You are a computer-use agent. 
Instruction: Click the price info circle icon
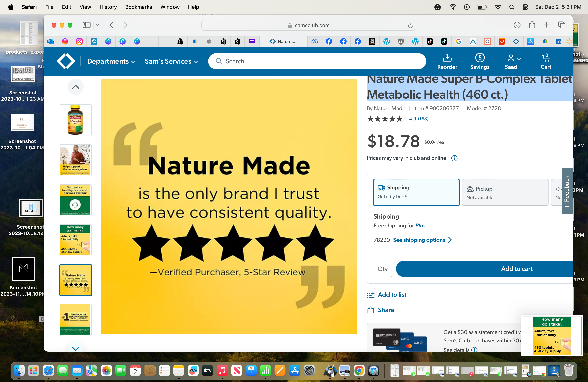[x=454, y=158]
